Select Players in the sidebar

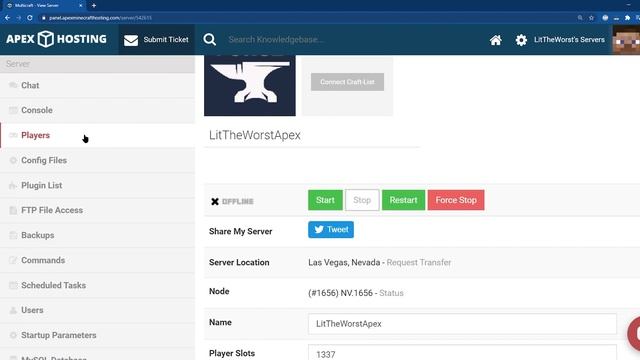(x=98, y=135)
